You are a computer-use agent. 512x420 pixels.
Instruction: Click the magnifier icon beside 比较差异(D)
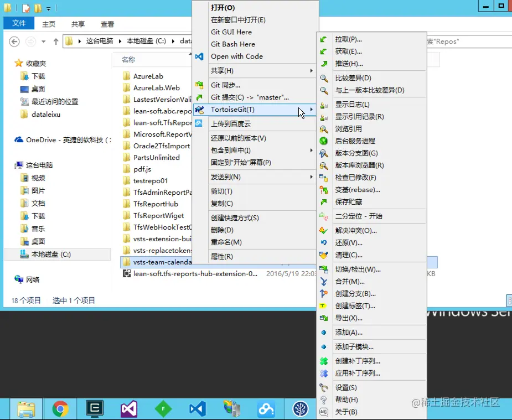click(324, 78)
